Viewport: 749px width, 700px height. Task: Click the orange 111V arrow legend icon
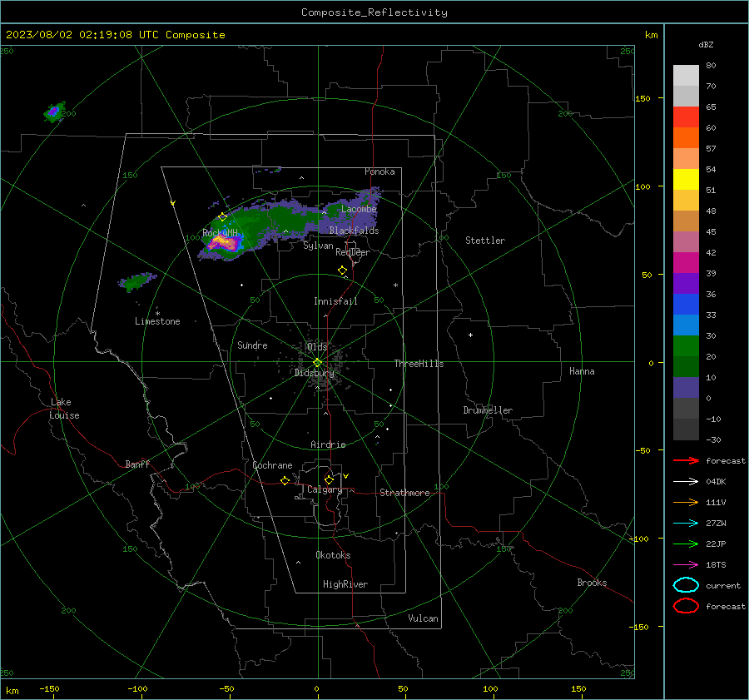click(x=686, y=502)
